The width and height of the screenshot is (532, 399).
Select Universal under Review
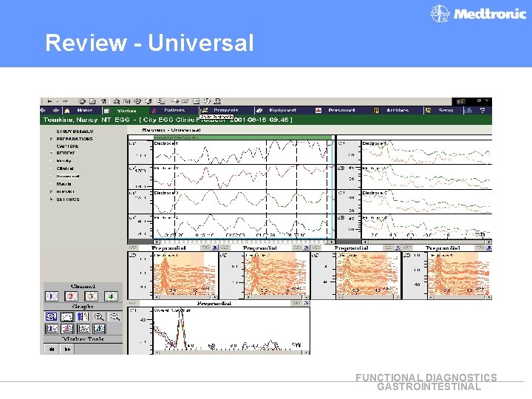(68, 176)
